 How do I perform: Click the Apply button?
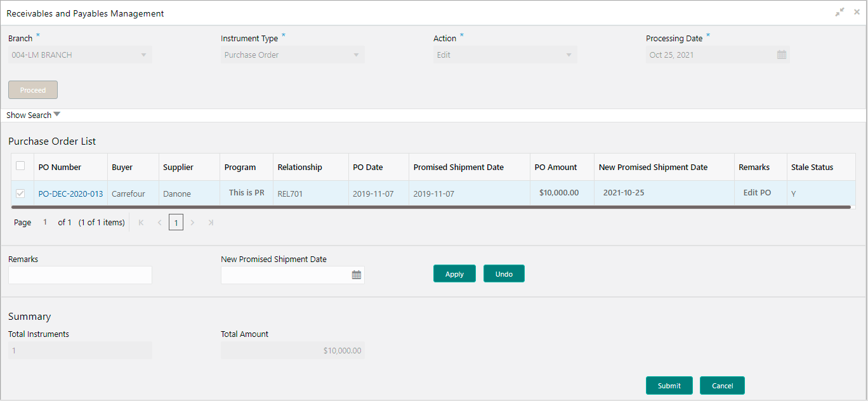click(x=454, y=274)
